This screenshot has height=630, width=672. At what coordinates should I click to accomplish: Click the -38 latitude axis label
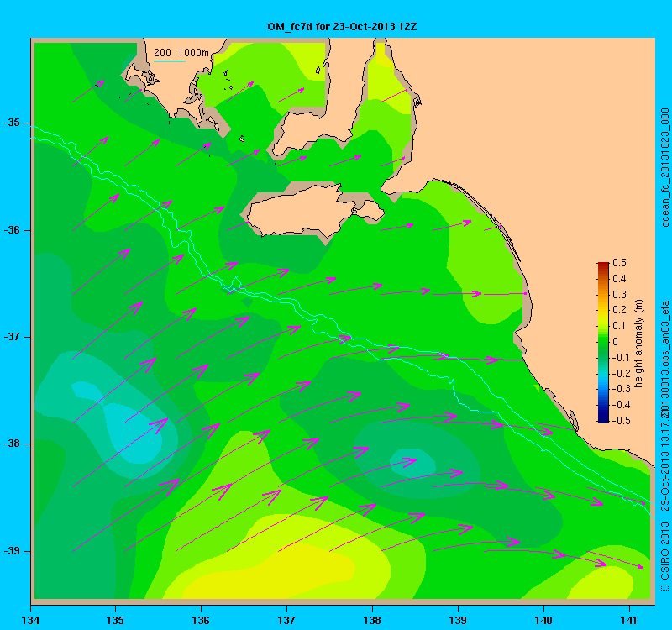[x=12, y=444]
